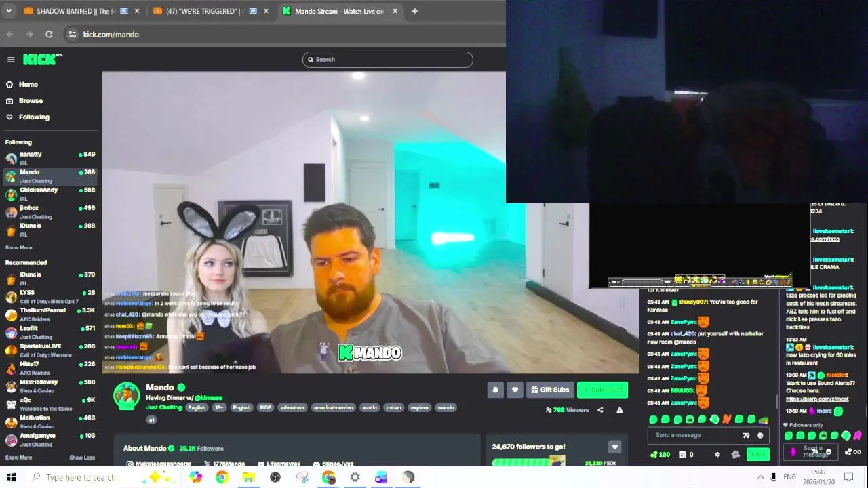This screenshot has width=868, height=488.
Task: Open jimboz channel from Following list
Action: 50,212
